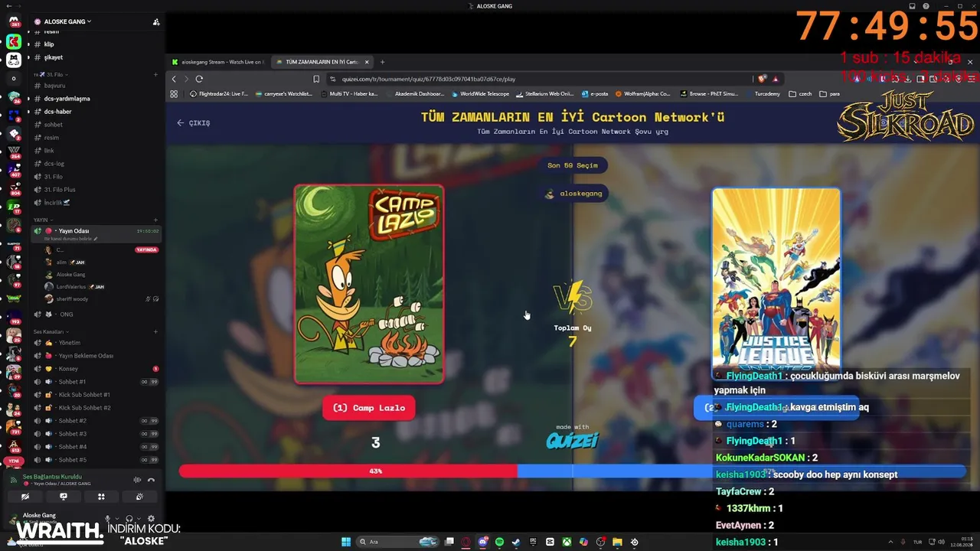Open the activities icon in voice panel
Image resolution: width=980 pixels, height=551 pixels.
(x=101, y=497)
